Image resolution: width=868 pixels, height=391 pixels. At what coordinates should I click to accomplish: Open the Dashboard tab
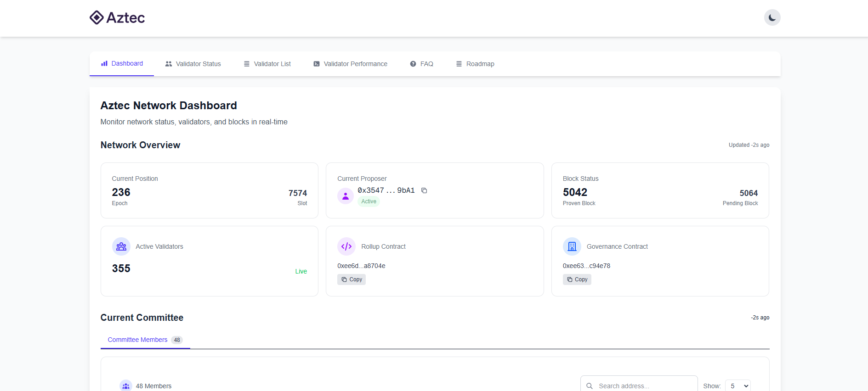point(122,64)
